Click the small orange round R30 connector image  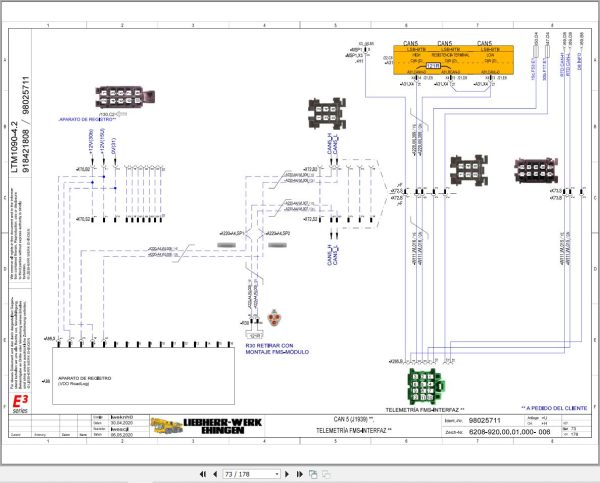click(x=274, y=318)
